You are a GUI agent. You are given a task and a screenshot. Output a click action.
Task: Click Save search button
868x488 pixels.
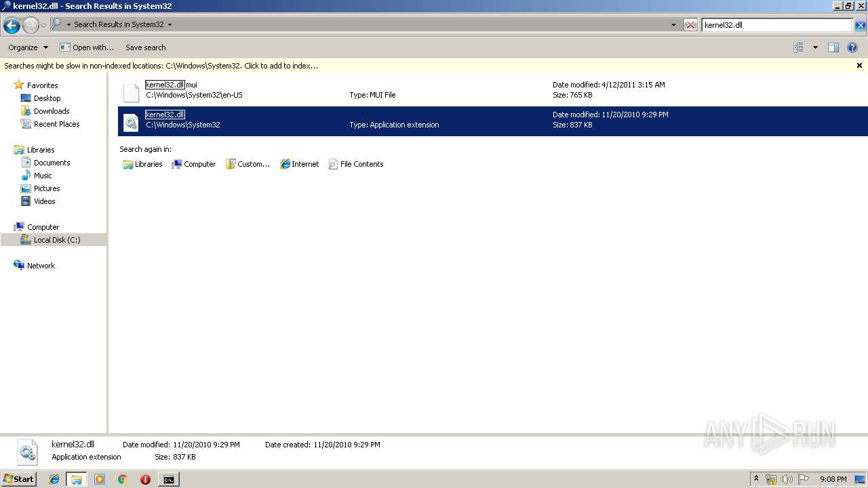pyautogui.click(x=146, y=47)
